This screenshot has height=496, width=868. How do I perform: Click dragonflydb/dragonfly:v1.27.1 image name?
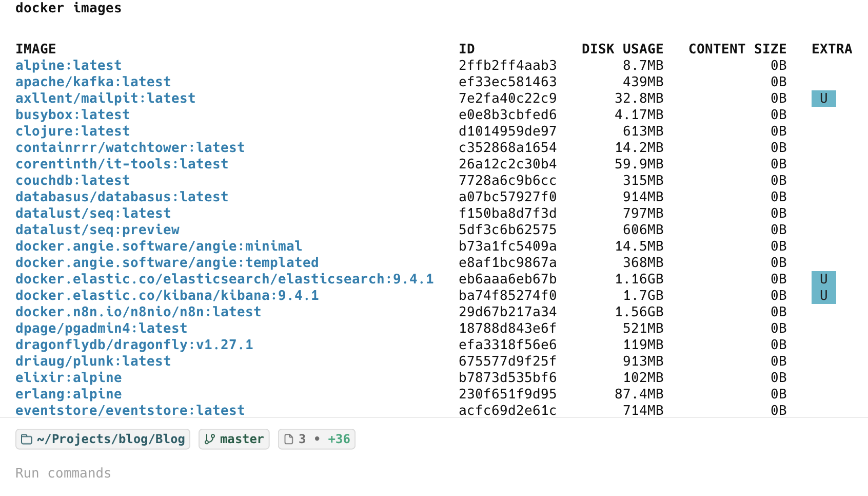pos(134,345)
